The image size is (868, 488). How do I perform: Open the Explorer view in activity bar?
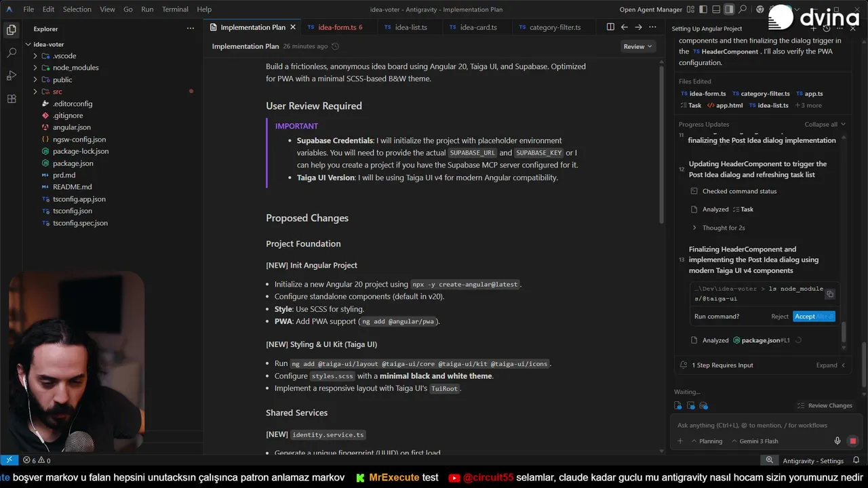(x=11, y=30)
